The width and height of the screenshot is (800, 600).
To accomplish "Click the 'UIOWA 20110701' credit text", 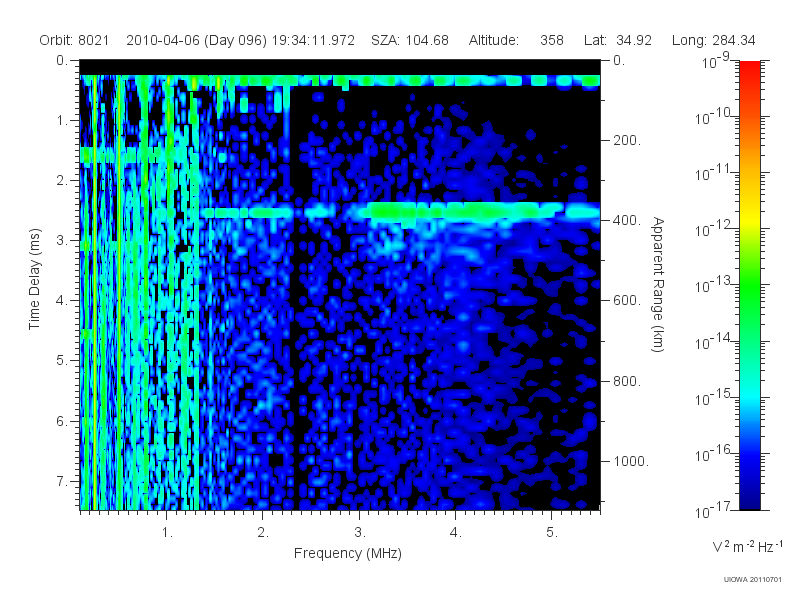I will click(x=752, y=580).
